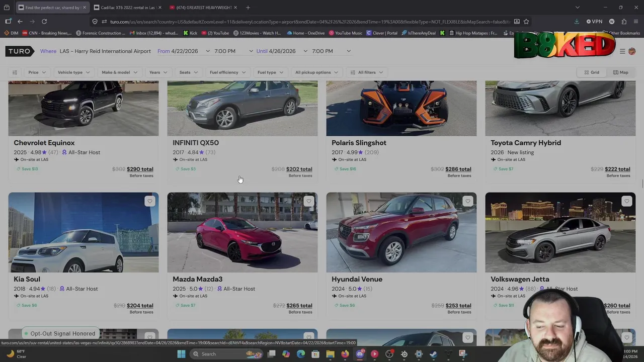
Task: Open weather widget showing 68°F Clear
Action: tap(16, 354)
